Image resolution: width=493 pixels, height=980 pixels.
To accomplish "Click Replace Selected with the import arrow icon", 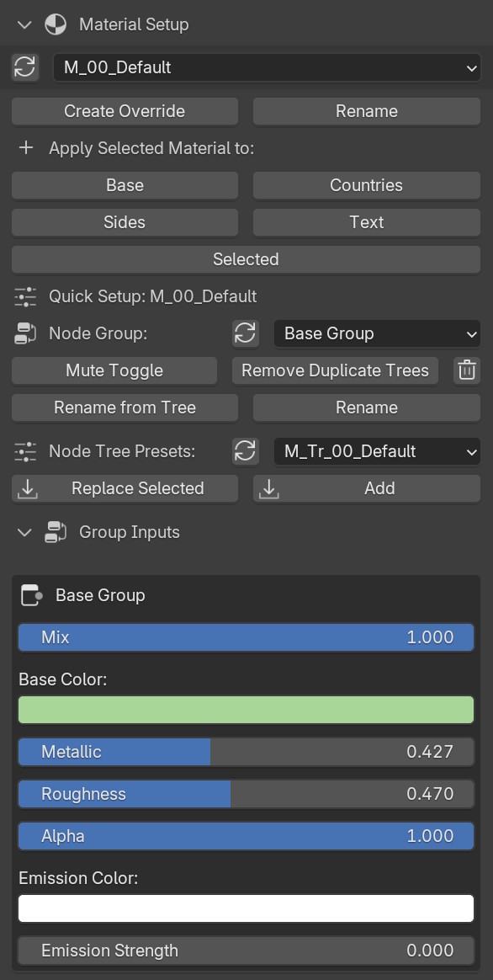I will point(125,489).
